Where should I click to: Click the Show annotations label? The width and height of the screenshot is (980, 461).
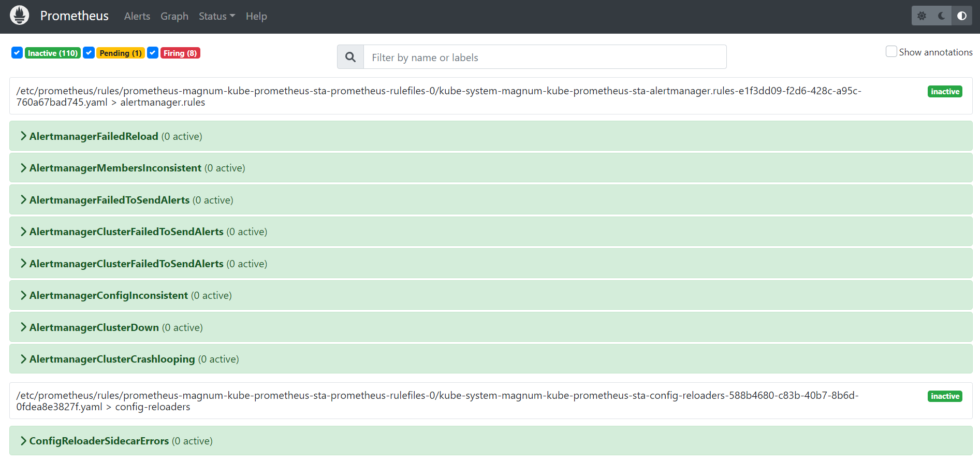935,52
